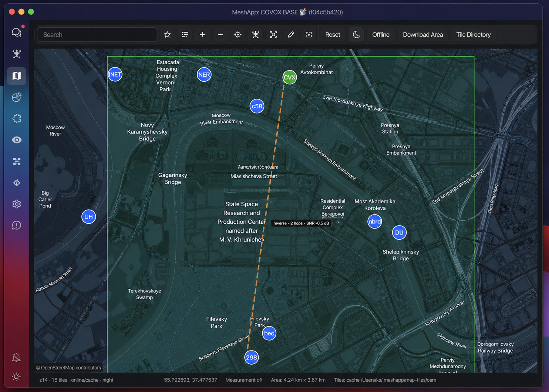Click the Measurement off status text
The image size is (549, 392).
point(244,380)
